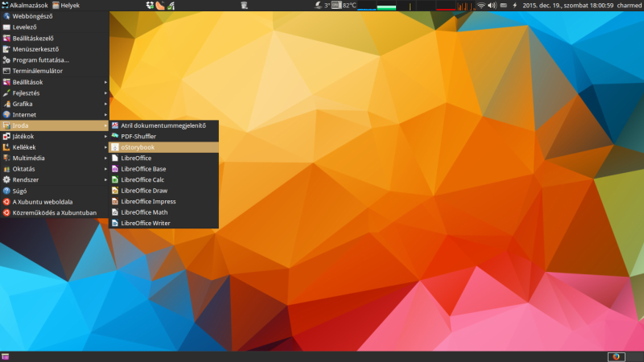Launch LibreOffice Impress
Screen dimensions: 644x362
[x=163, y=202]
